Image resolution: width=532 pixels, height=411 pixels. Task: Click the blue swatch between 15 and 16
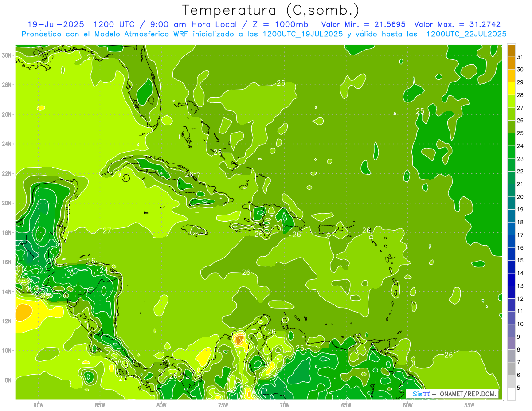(x=511, y=254)
